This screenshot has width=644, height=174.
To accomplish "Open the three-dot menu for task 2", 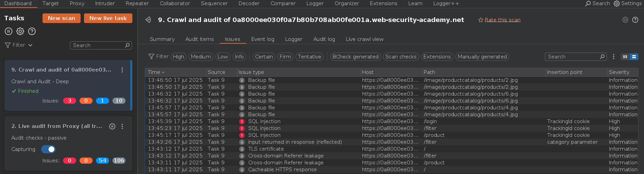I will coord(122,126).
